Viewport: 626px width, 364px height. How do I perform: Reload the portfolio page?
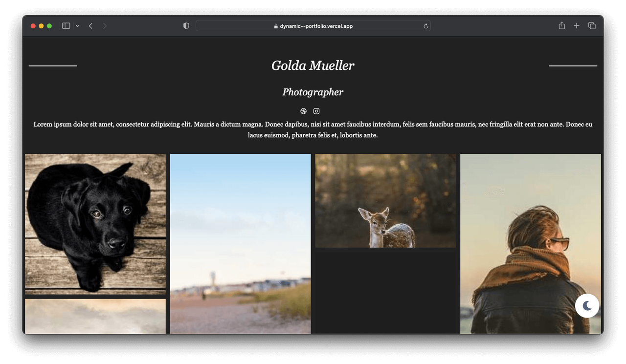426,26
